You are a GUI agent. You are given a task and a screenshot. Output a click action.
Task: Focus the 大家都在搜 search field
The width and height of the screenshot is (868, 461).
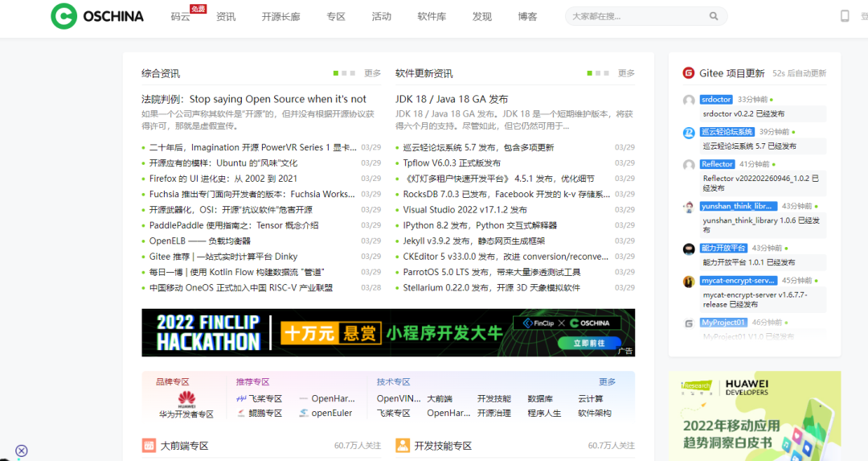pos(646,16)
